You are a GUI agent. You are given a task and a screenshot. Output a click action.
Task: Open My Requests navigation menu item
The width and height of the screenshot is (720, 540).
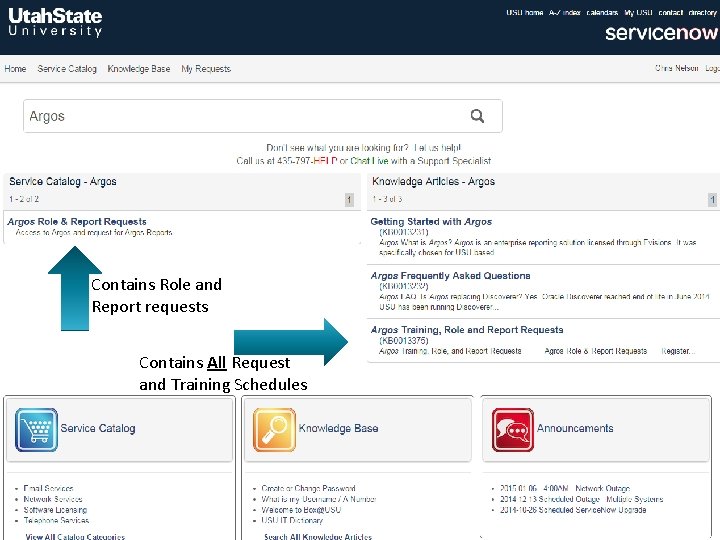pos(206,68)
